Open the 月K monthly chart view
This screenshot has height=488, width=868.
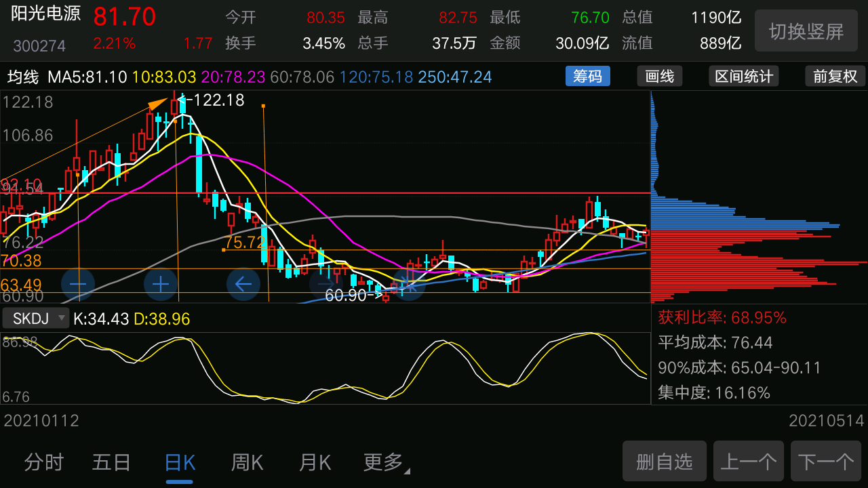point(314,461)
